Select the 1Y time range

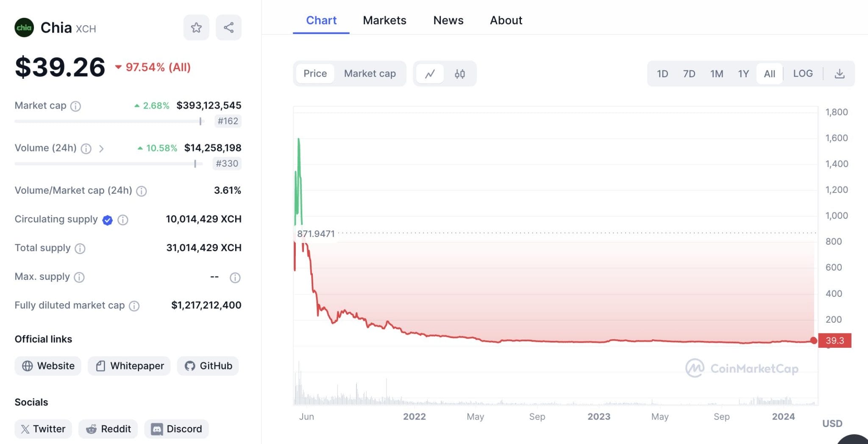(743, 74)
